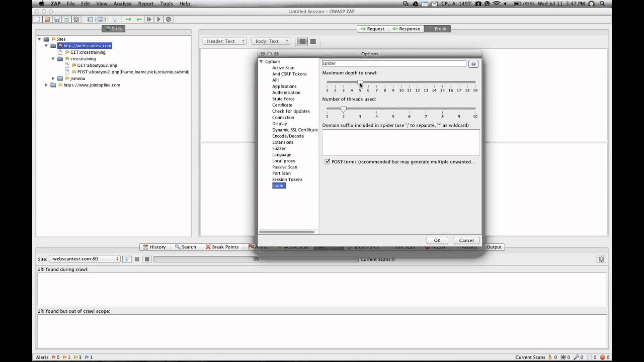Select Anti CSRF Tokens option
The width and height of the screenshot is (644, 362).
289,74
